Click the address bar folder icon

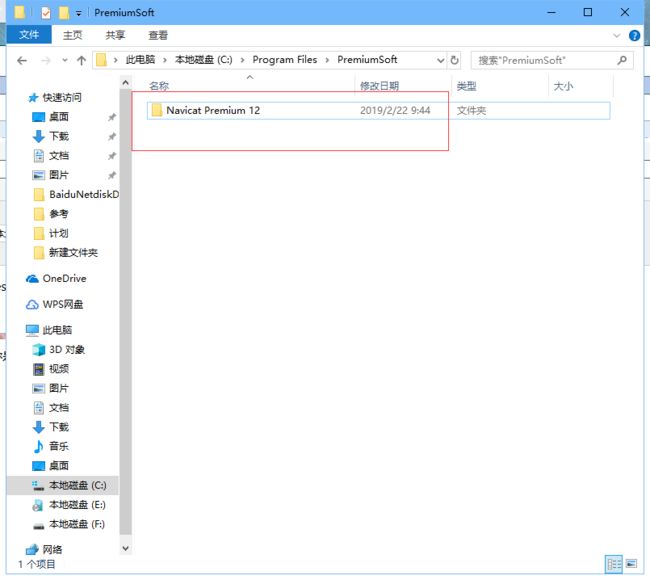point(101,61)
